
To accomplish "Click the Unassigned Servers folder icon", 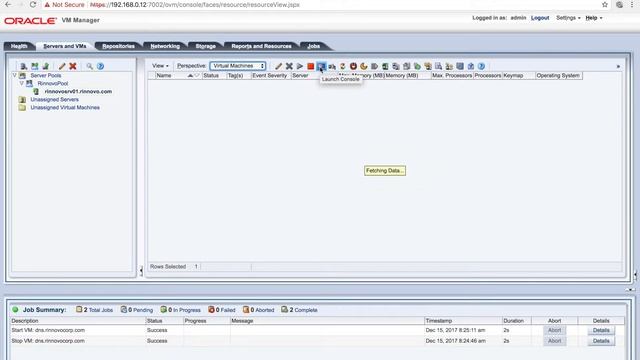I will pos(22,100).
